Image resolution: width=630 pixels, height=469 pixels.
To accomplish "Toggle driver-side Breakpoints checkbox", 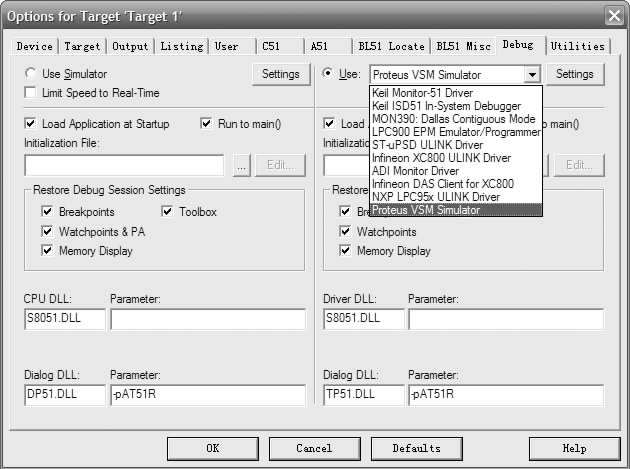I will (x=345, y=211).
